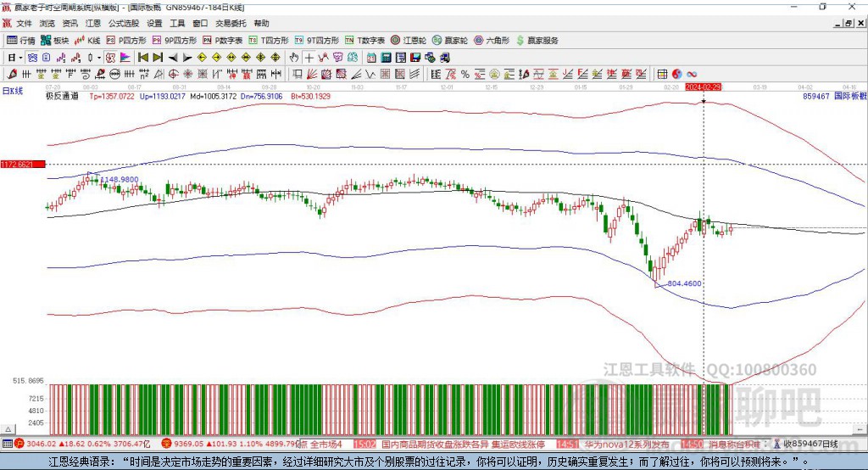Viewport: 868px width, 470px height.
Task: Open 赢家服务 with dollar icon
Action: [x=537, y=41]
